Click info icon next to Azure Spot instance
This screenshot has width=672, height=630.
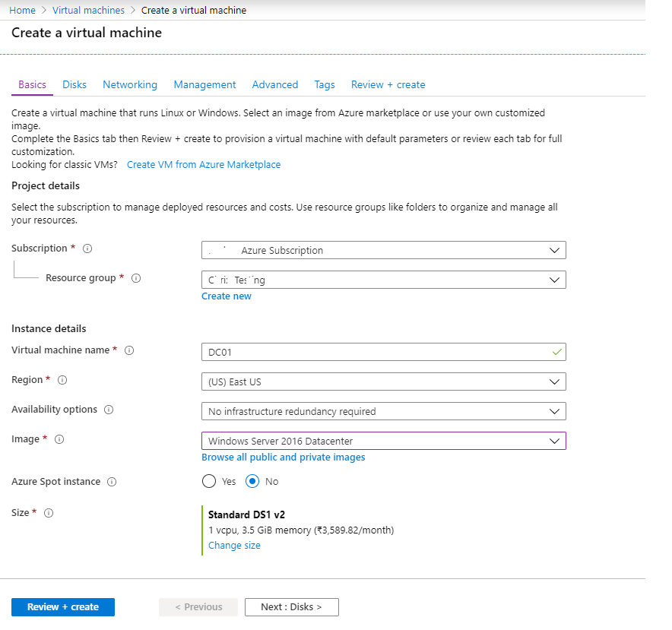[x=112, y=482]
